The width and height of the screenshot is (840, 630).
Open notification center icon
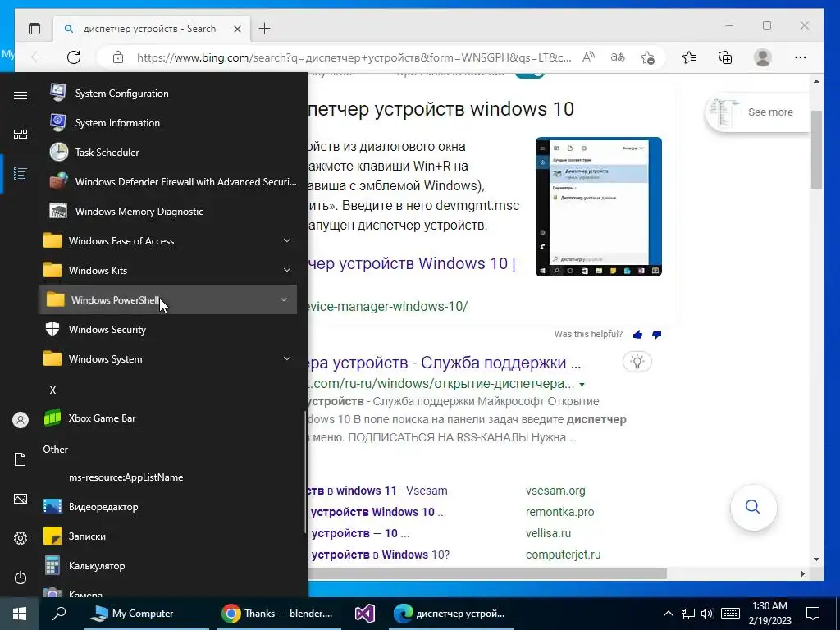tap(813, 614)
